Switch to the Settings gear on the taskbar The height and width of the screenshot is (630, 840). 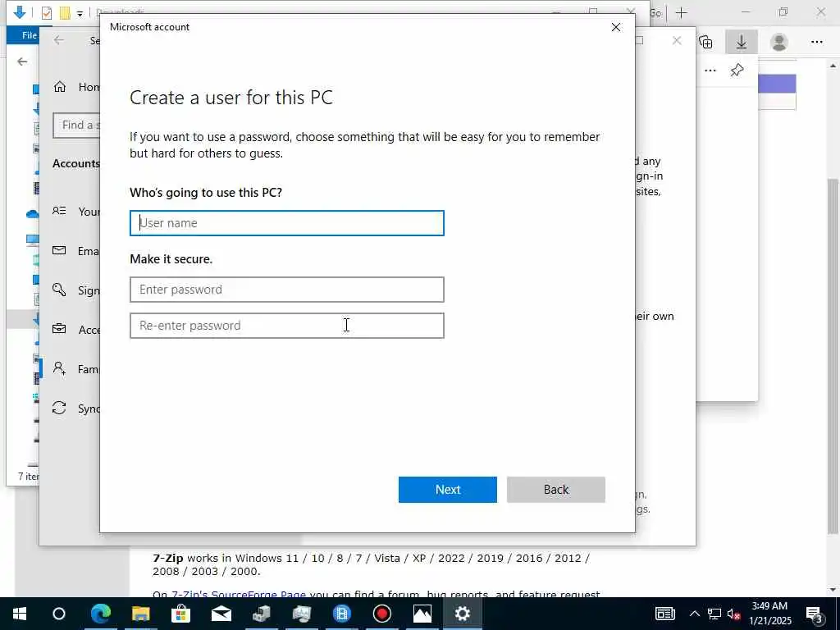pos(463,614)
